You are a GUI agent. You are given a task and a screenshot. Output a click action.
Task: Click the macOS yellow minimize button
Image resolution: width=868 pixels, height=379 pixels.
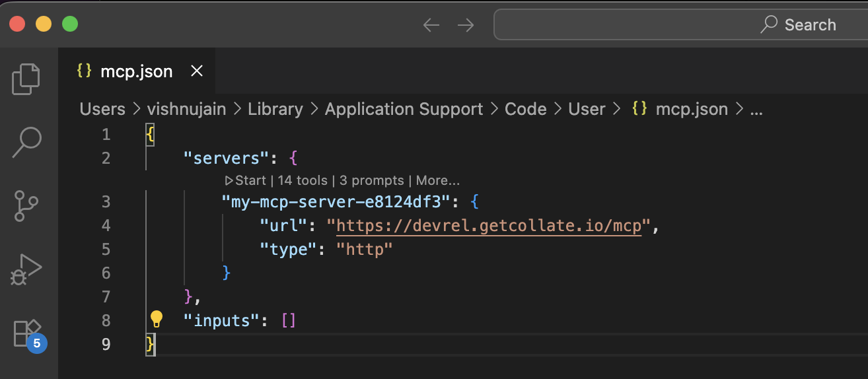44,24
